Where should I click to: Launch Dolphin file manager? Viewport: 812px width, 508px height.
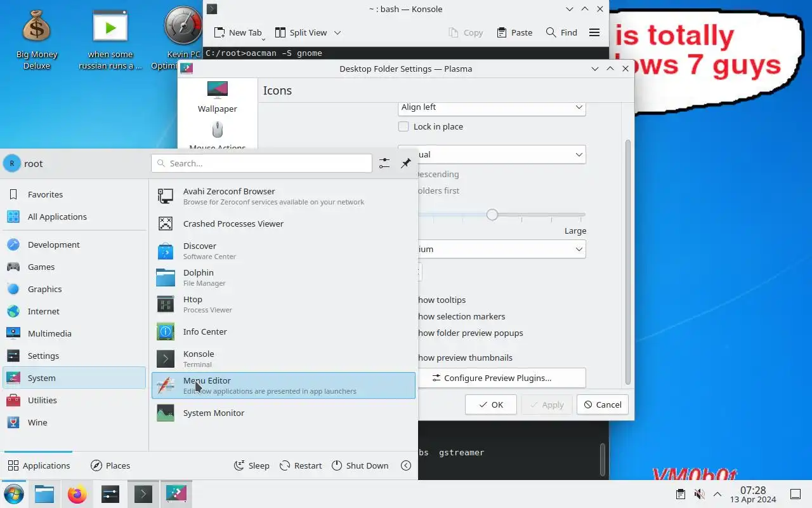(283, 277)
